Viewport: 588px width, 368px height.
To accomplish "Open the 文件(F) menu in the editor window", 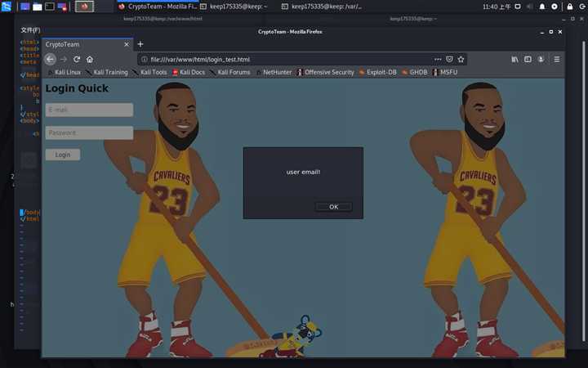I will pos(30,30).
